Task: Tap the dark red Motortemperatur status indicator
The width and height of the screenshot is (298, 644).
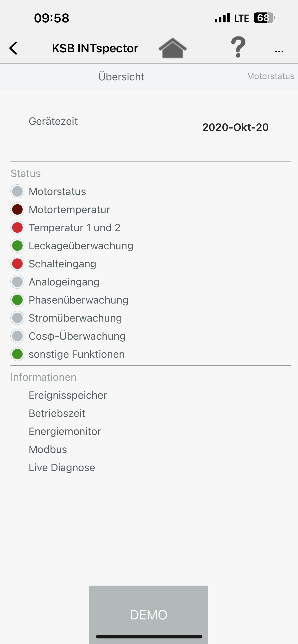Action: click(x=17, y=210)
